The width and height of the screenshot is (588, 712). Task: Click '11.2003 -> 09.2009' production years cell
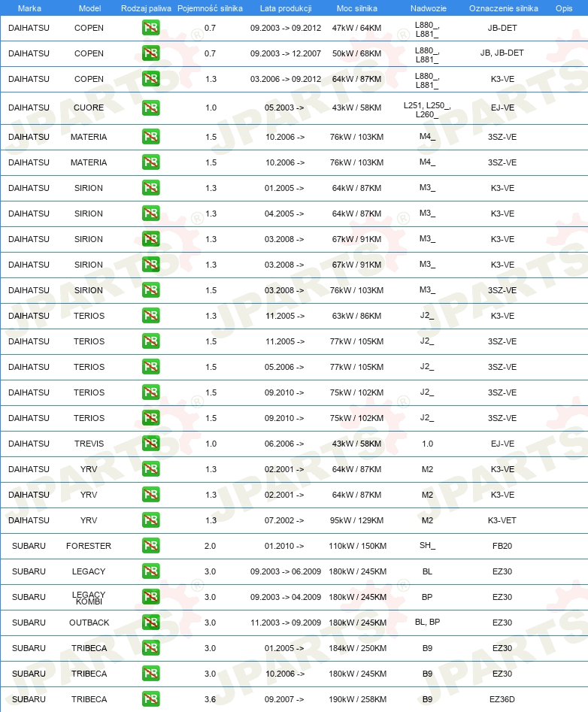(286, 623)
